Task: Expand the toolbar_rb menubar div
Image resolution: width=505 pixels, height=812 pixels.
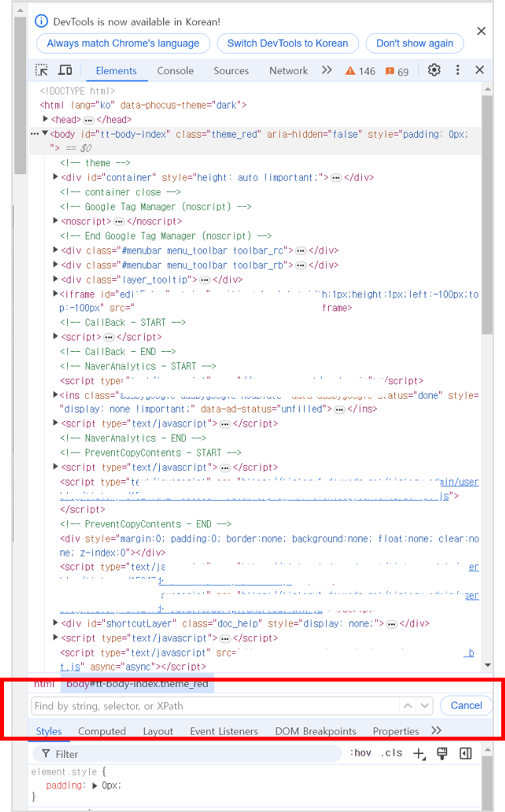Action: tap(55, 264)
